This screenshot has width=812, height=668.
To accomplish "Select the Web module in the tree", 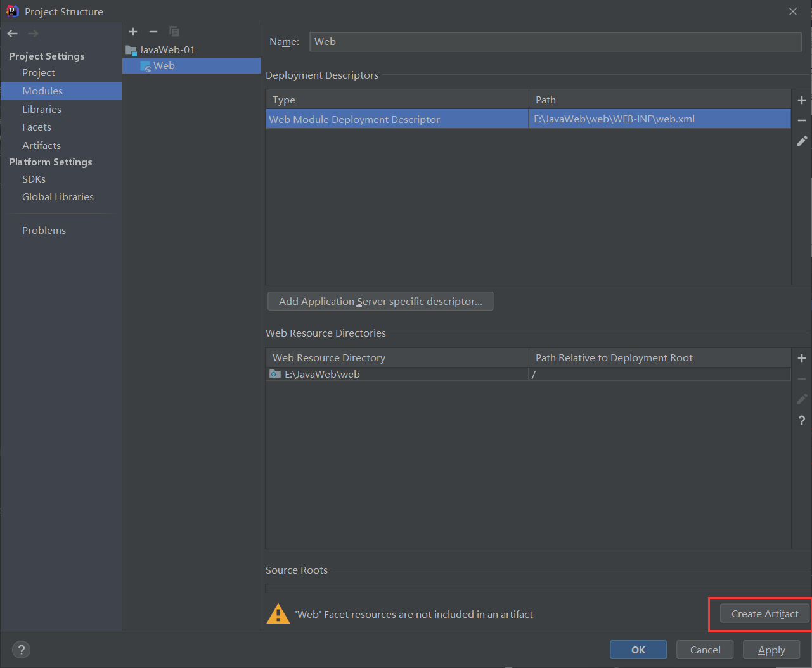I will [164, 65].
